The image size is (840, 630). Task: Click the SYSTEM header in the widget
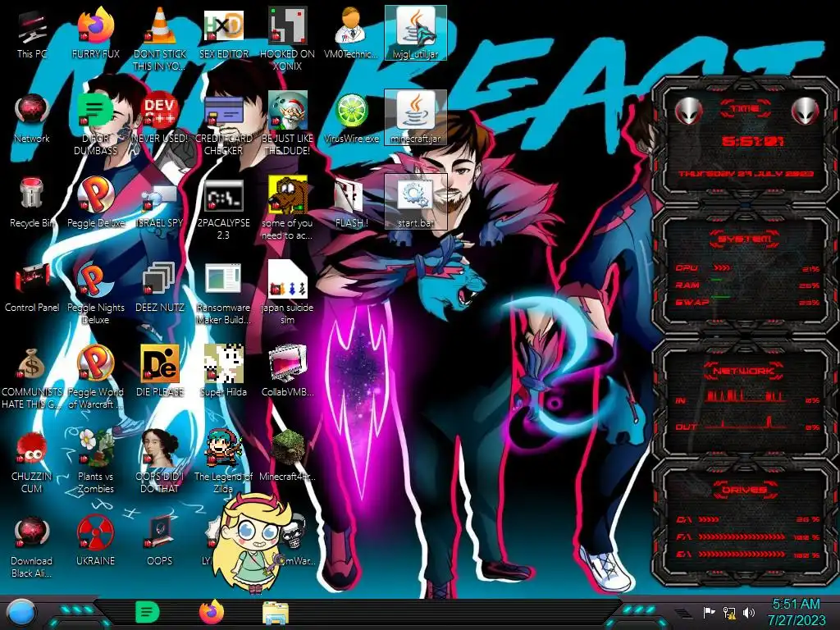[745, 239]
